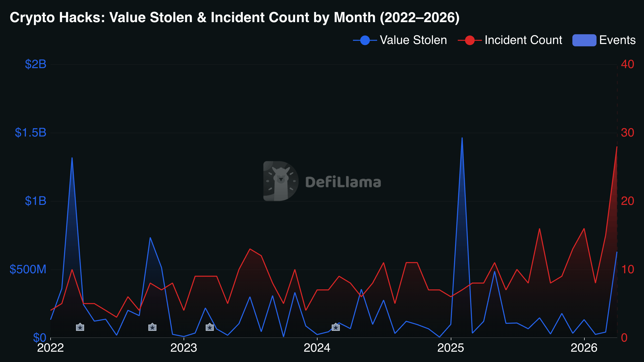Click the $1.5B left axis label
Viewport: 644px width, 362px height.
pyautogui.click(x=31, y=132)
